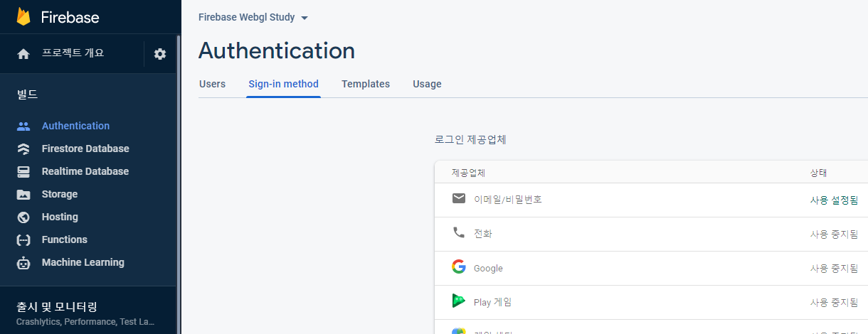Open Storage in the sidebar
The width and height of the screenshot is (868, 334).
[60, 194]
